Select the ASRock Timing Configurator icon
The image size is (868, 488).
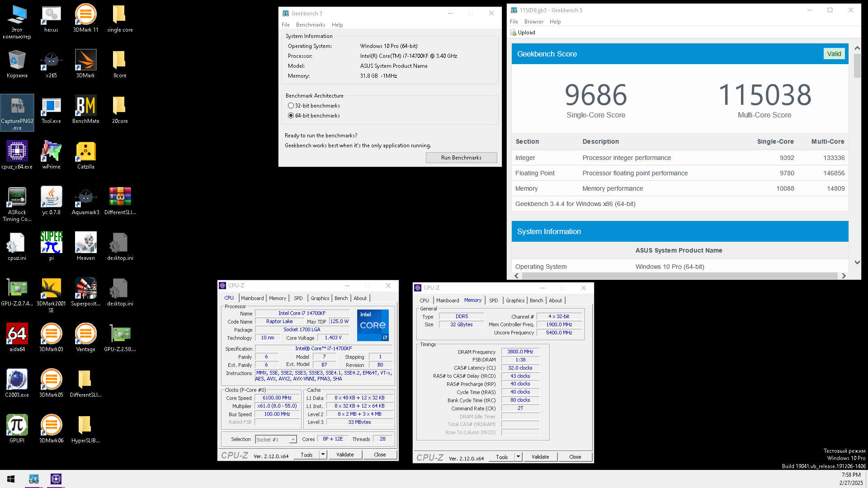tap(17, 204)
